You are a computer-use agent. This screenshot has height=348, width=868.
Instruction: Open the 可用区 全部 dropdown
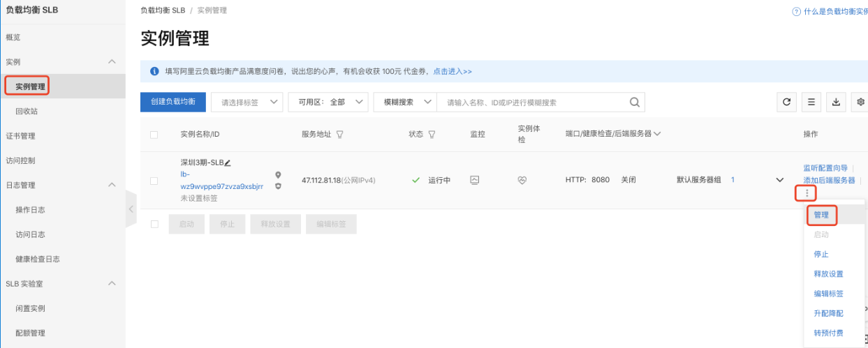point(328,102)
